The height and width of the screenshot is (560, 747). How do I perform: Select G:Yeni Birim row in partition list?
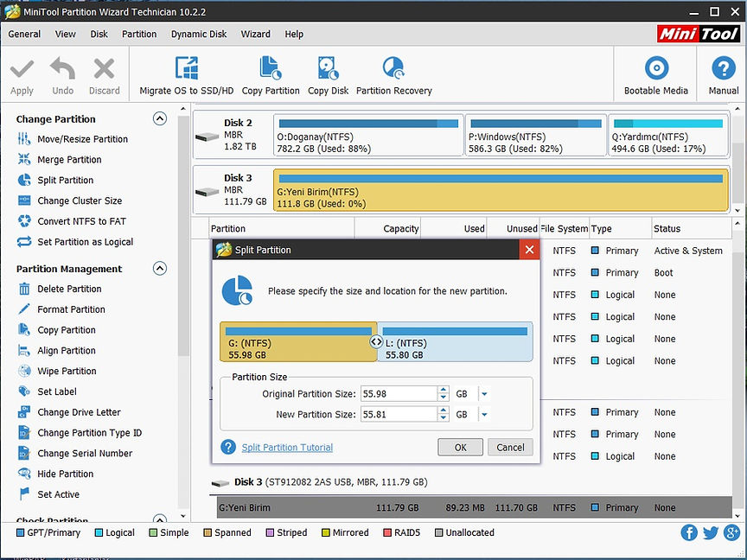[x=475, y=507]
